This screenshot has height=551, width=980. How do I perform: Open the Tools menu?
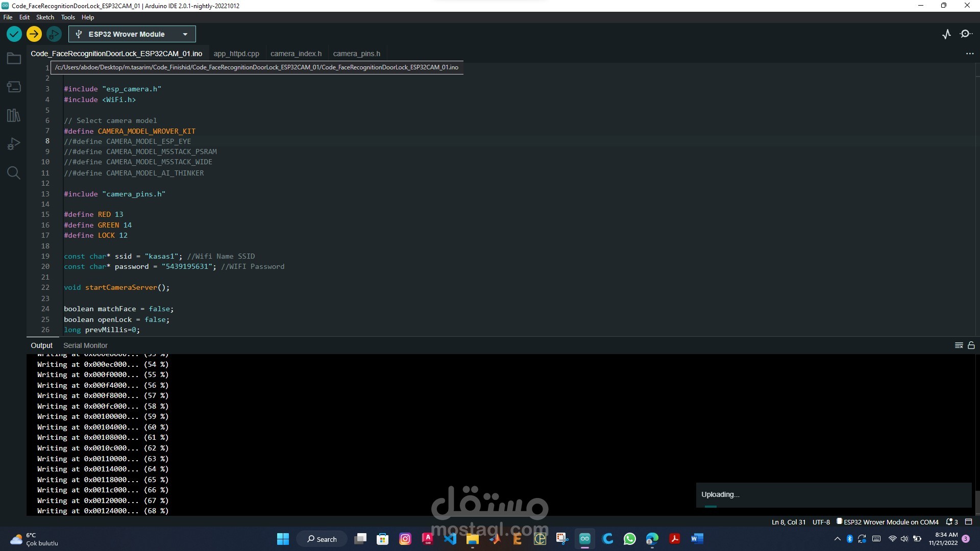click(x=68, y=17)
